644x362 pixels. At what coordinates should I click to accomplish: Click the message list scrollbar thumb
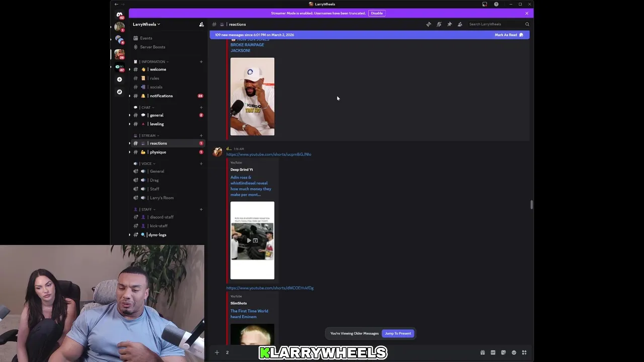531,205
